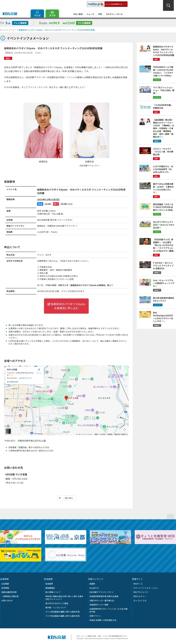The width and height of the screenshot is (176, 644).
Task: Open the SNS / 配信 menu
Action: click(x=78, y=14)
